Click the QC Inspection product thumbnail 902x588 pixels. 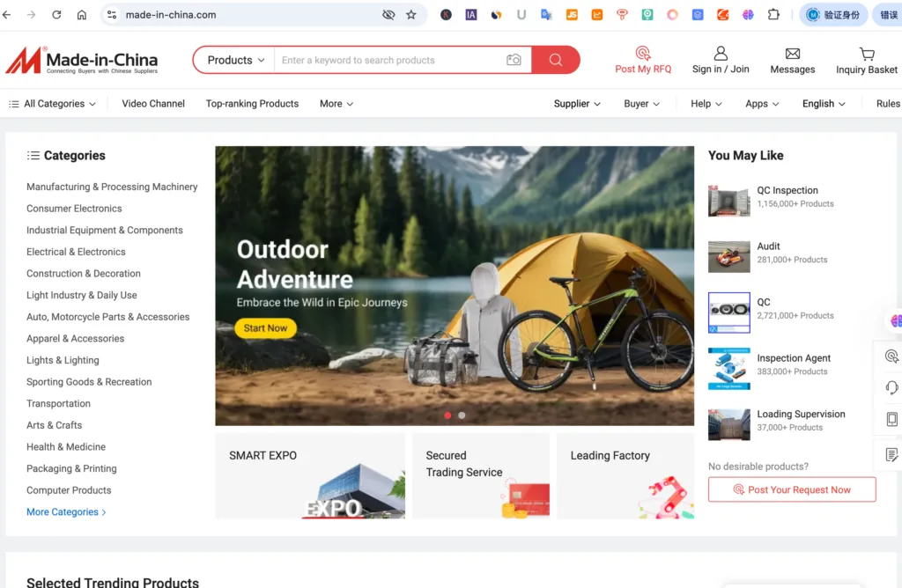728,201
